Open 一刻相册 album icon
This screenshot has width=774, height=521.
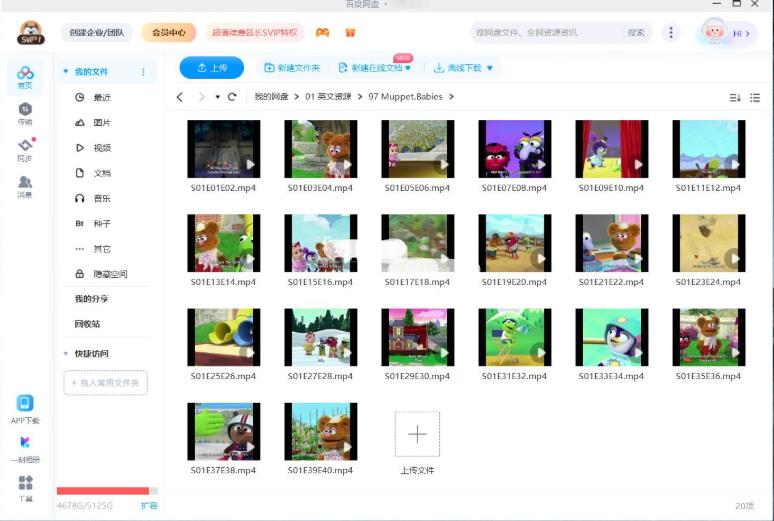(x=25, y=448)
